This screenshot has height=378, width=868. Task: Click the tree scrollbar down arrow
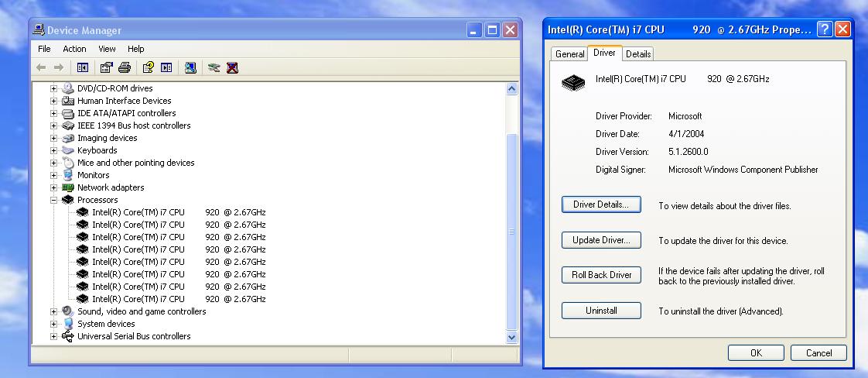[511, 337]
